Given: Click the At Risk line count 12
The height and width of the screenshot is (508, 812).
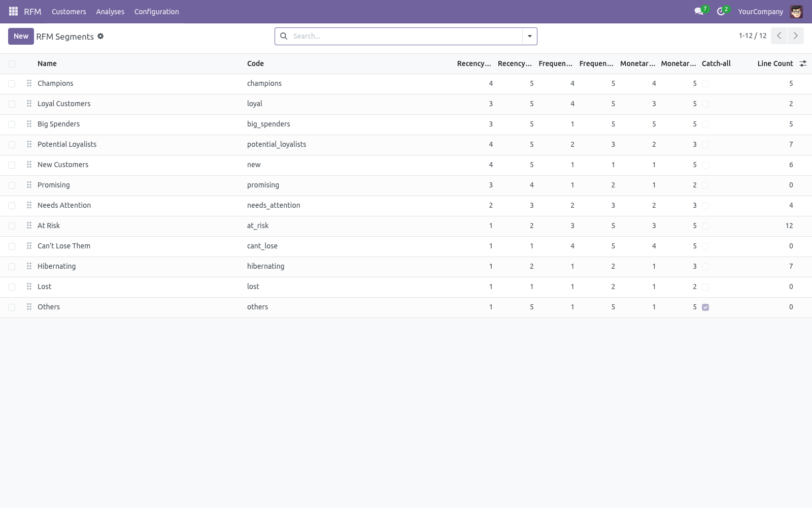Looking at the screenshot, I should pos(789,226).
